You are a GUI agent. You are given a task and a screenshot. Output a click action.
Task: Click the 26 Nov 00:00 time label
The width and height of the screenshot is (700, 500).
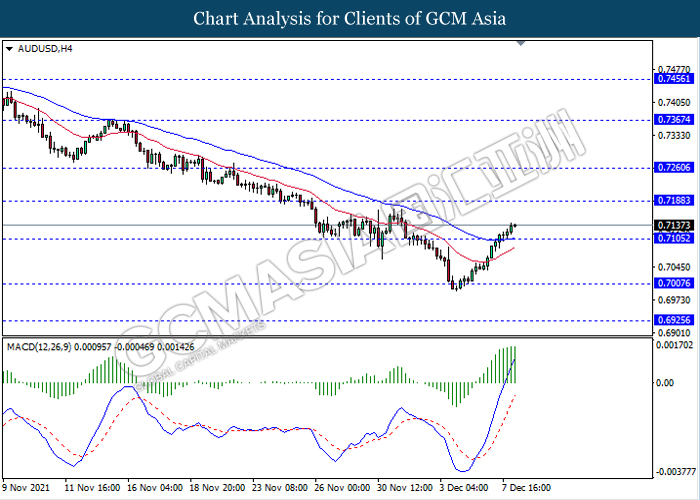(x=342, y=488)
